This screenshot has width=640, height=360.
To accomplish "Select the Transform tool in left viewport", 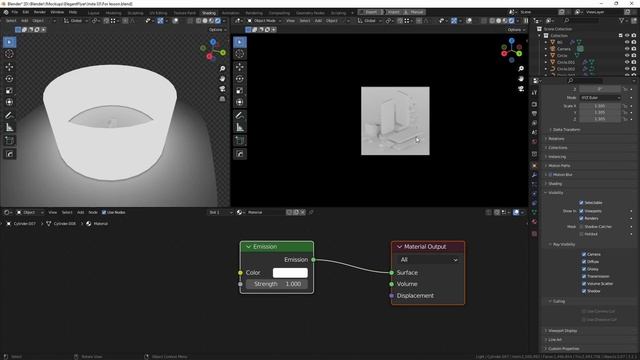I will (x=9, y=102).
